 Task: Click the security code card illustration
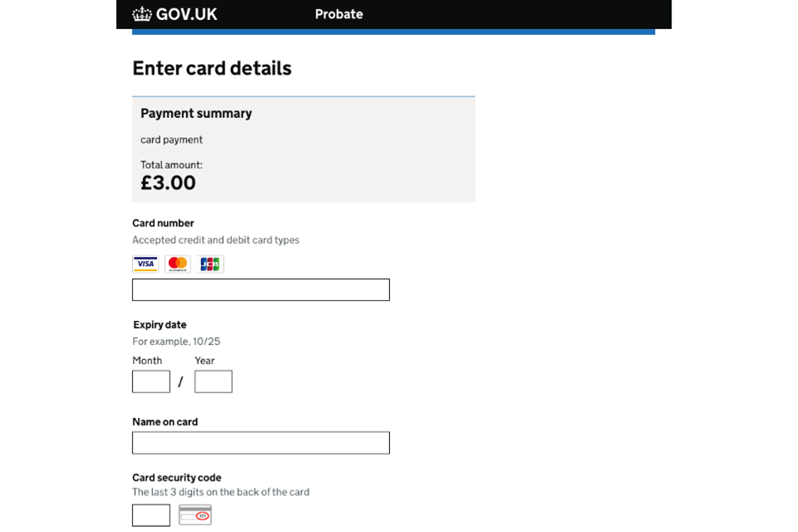click(195, 515)
